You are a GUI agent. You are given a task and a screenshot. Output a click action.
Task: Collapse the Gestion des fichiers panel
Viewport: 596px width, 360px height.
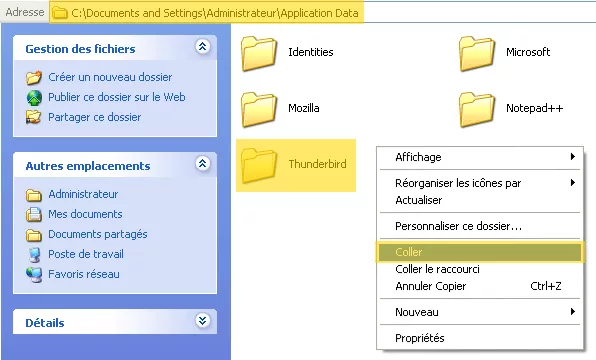(x=203, y=47)
